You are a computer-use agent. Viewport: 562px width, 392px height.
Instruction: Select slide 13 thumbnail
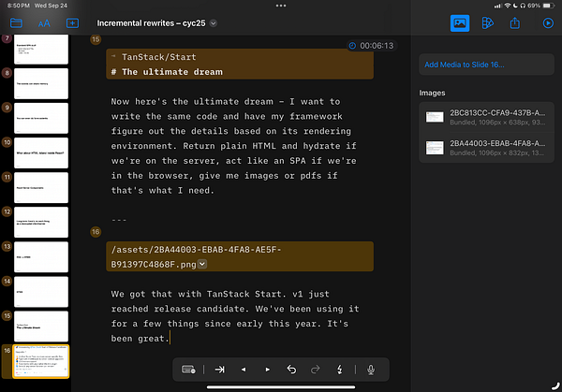pyautogui.click(x=41, y=257)
